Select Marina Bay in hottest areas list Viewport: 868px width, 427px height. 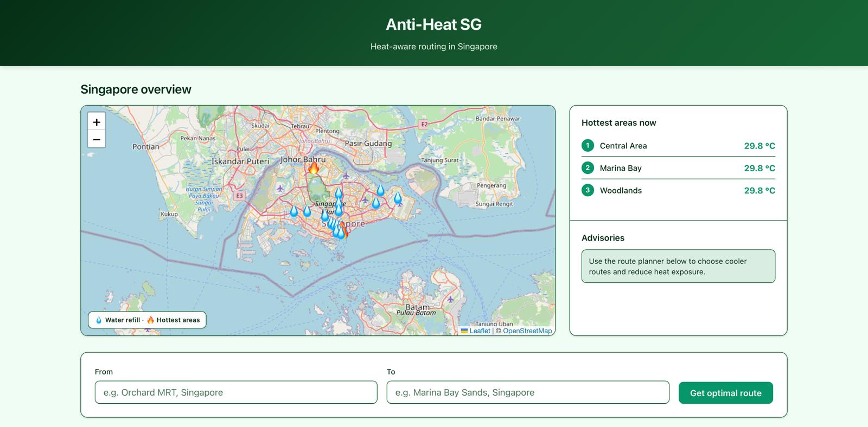pos(678,168)
